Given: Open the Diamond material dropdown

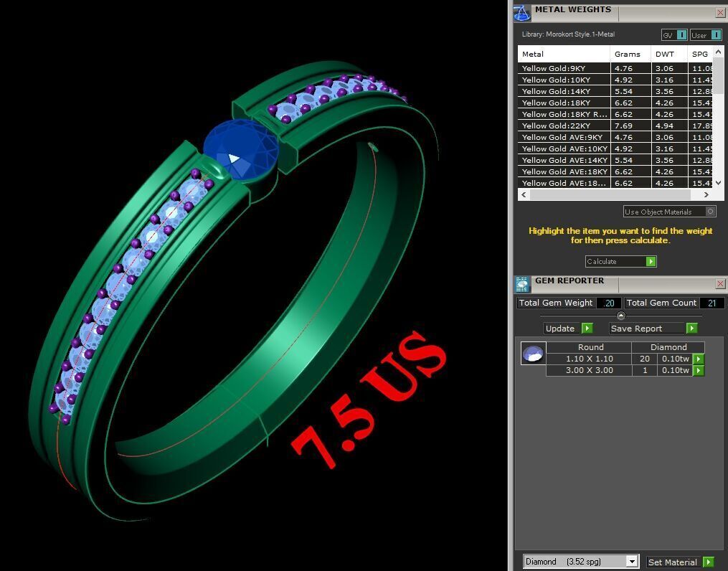Looking at the screenshot, I should tap(631, 561).
